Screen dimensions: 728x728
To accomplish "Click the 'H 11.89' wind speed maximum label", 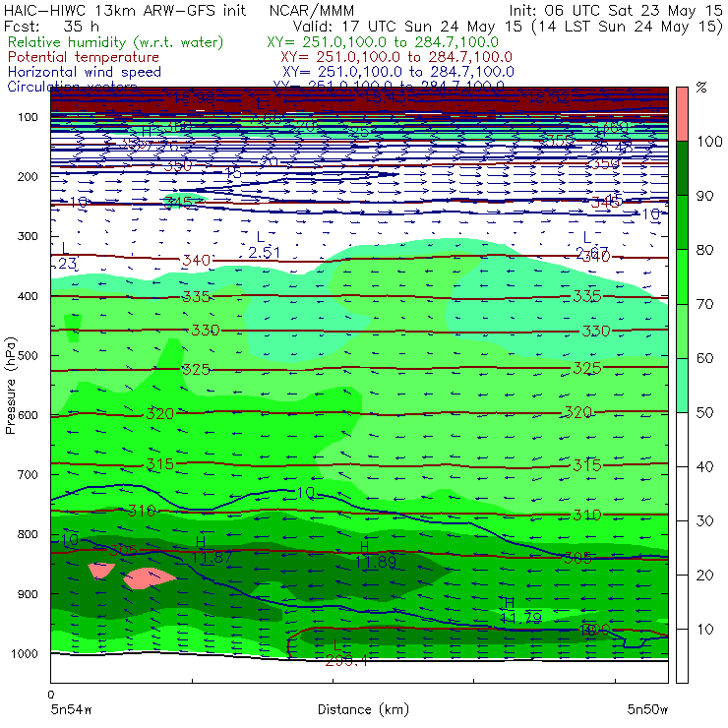I will (376, 555).
